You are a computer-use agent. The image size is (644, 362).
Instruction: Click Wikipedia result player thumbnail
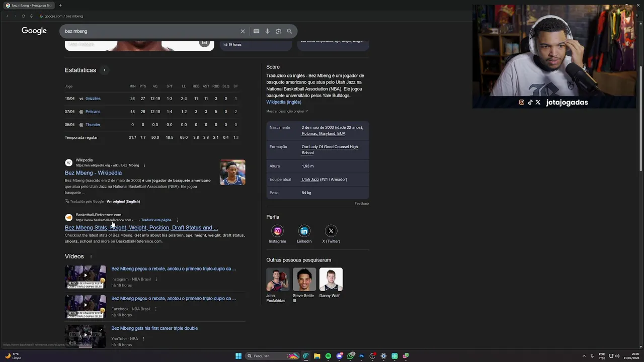coord(232,172)
